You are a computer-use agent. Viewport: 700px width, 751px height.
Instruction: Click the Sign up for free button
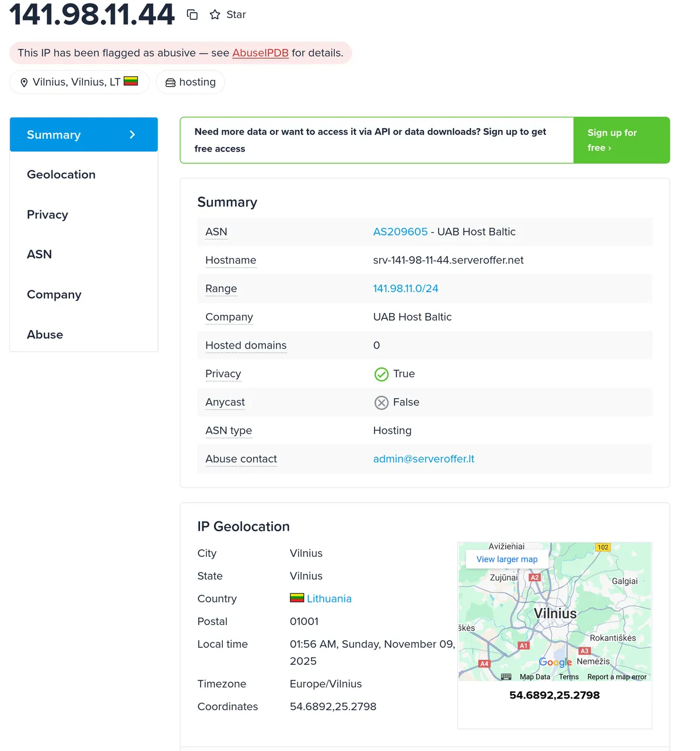coord(621,140)
